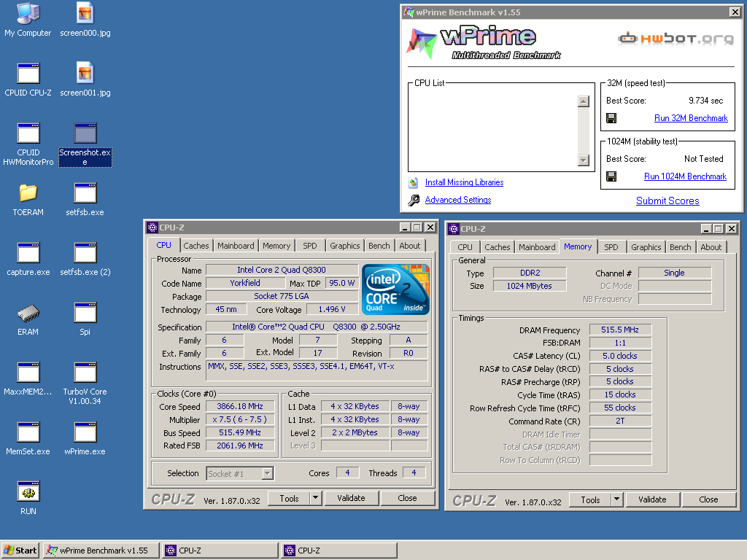Open SPD tab in left CPU-Z window
The width and height of the screenshot is (747, 560).
(309, 246)
